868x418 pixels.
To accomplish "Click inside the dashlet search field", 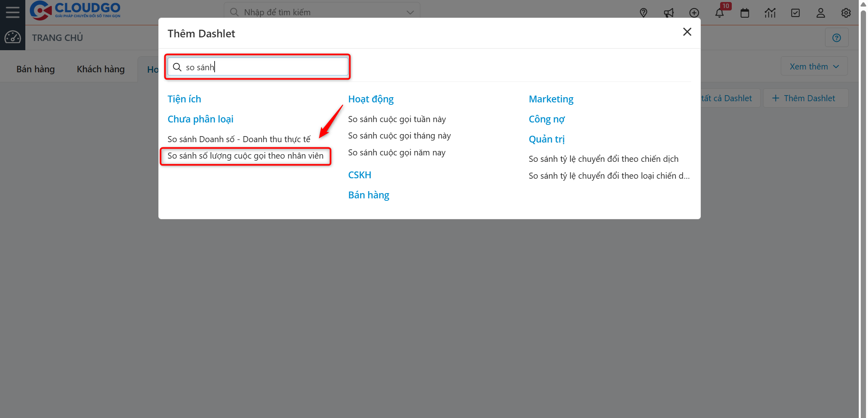I will coord(258,67).
